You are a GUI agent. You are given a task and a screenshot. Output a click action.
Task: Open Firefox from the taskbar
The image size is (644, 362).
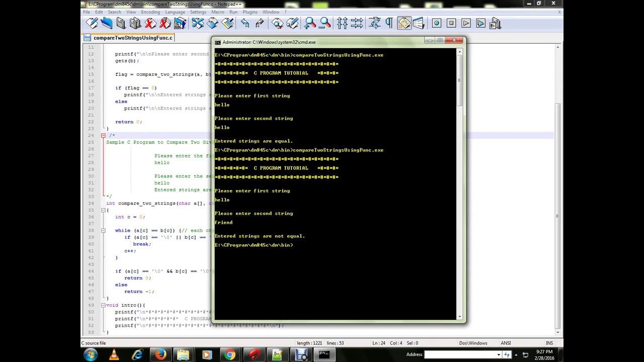click(x=160, y=355)
